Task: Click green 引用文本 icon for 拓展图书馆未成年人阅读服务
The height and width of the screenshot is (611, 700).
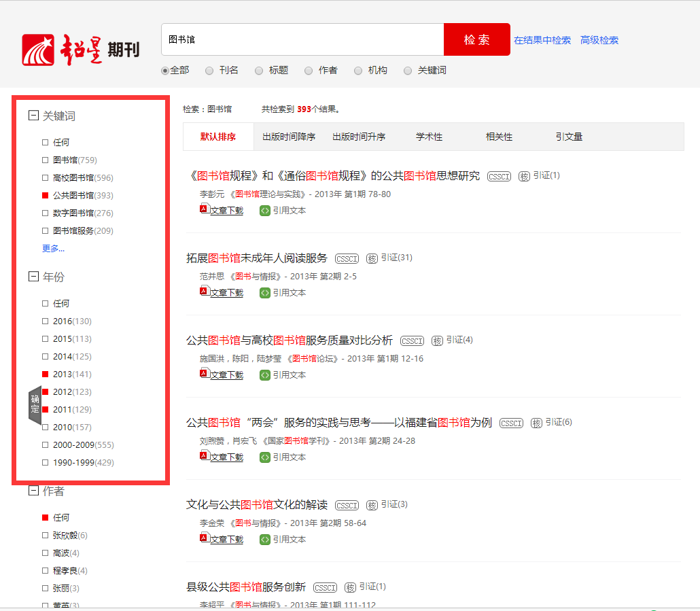Action: (x=265, y=293)
